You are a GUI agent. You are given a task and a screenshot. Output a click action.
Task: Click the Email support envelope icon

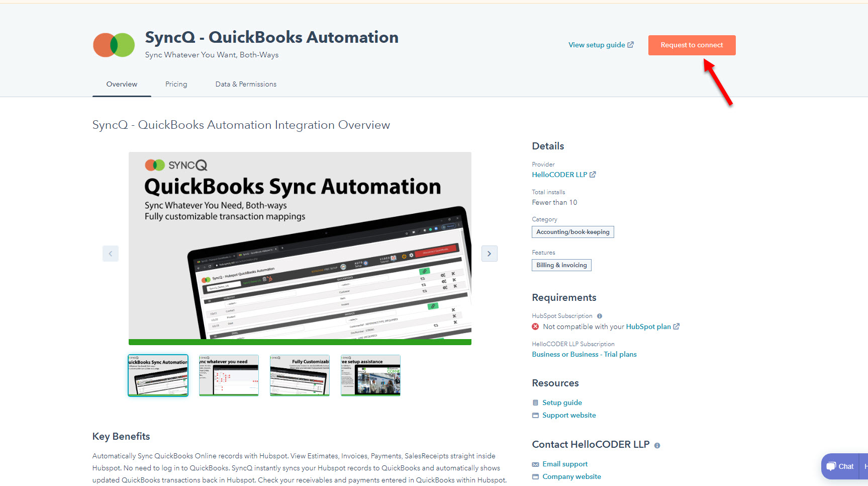pos(535,463)
